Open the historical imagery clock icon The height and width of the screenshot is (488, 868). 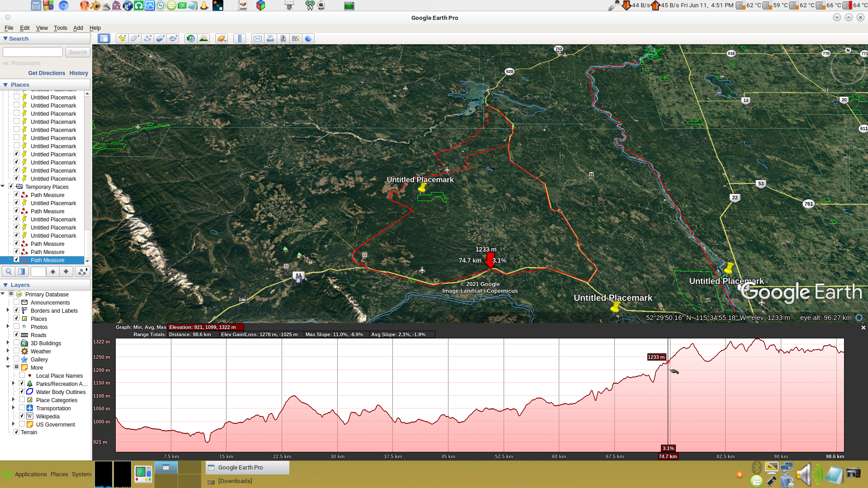click(x=191, y=38)
